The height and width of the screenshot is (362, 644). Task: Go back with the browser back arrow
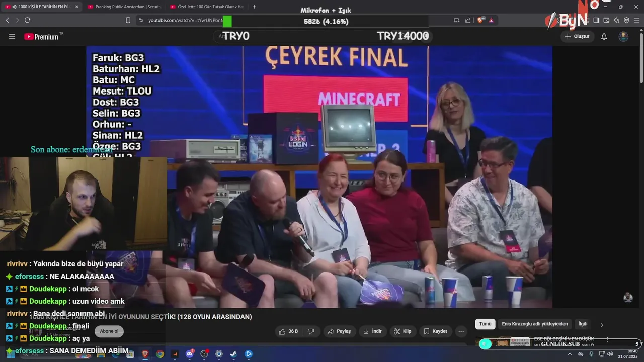click(7, 20)
